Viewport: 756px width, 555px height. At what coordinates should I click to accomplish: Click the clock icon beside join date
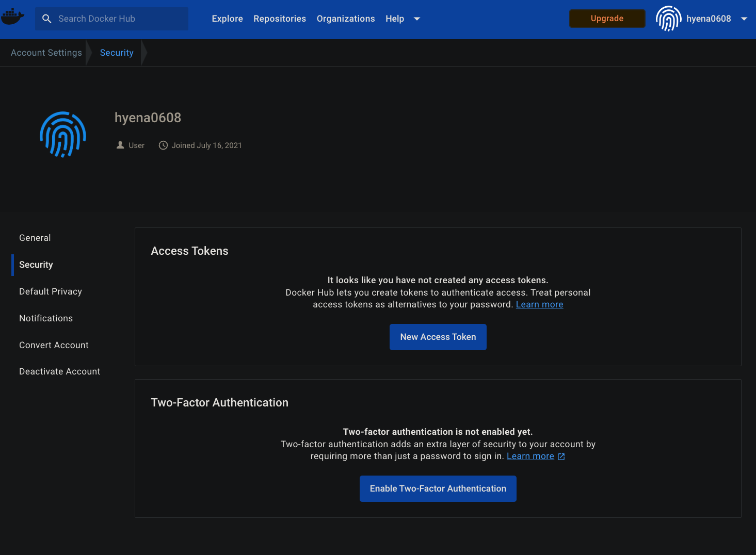pyautogui.click(x=163, y=145)
